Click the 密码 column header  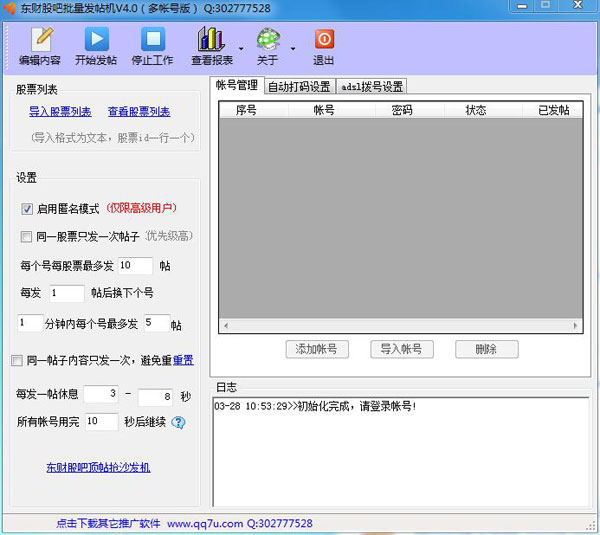tap(410, 110)
